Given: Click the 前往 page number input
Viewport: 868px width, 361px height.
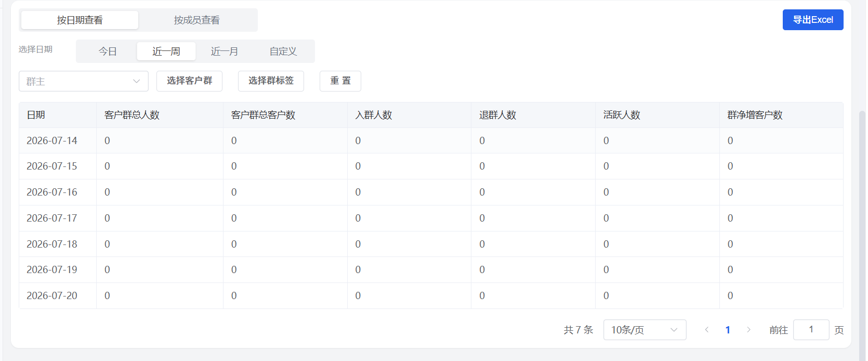Looking at the screenshot, I should point(811,330).
